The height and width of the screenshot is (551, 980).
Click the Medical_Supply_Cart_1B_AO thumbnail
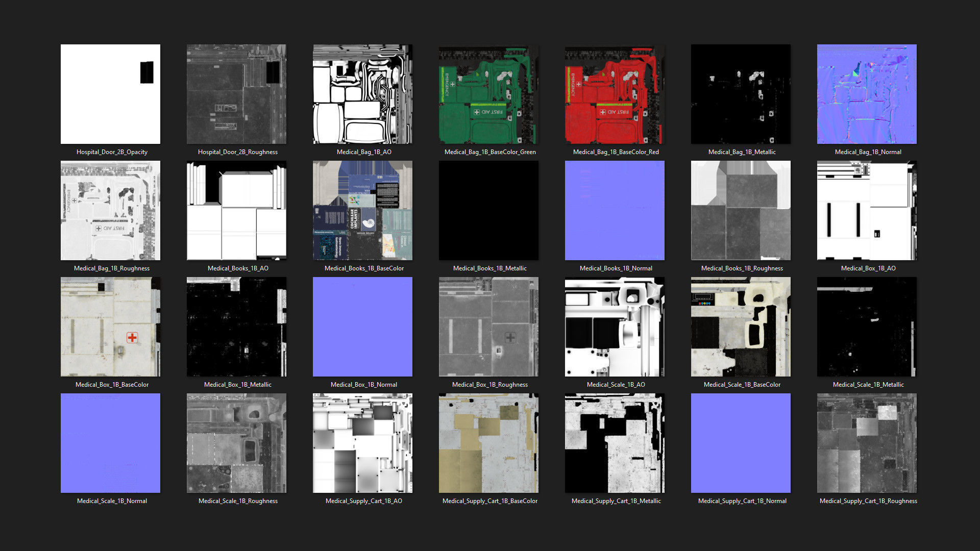coord(362,443)
